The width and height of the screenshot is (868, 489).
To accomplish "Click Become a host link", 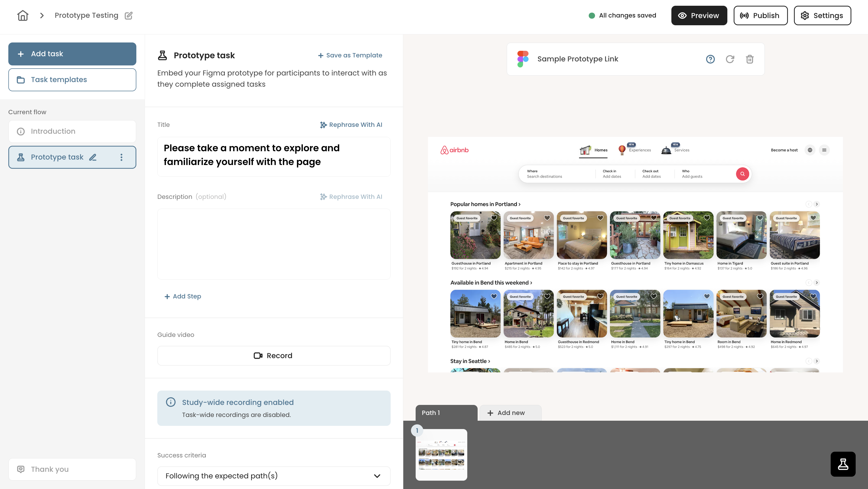I will click(784, 150).
